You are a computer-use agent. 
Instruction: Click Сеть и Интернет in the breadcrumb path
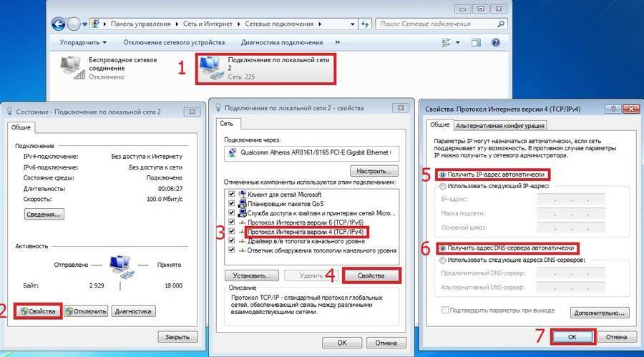coord(208,24)
